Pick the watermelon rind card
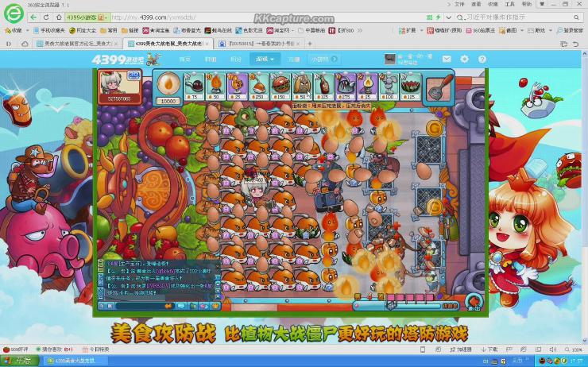The width and height of the screenshot is (588, 367). pos(411,87)
